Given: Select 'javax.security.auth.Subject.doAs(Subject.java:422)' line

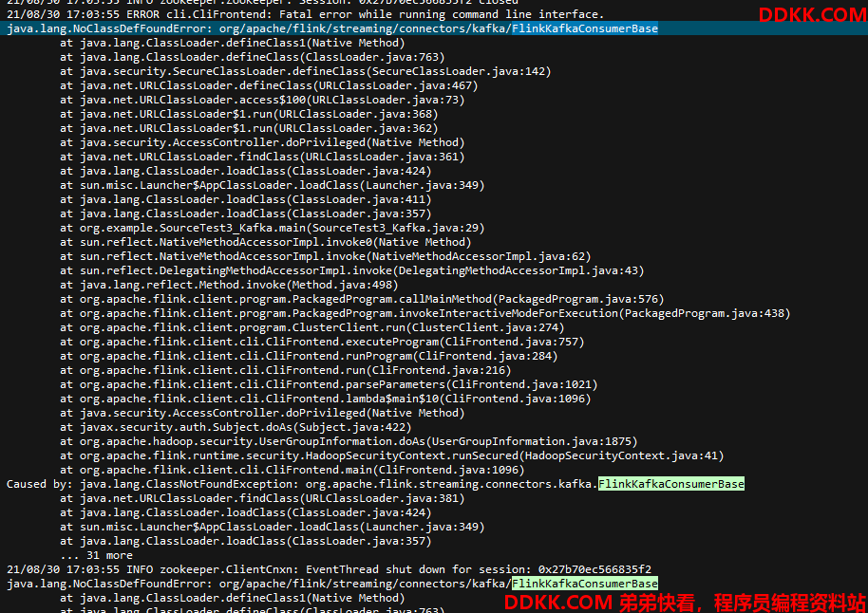Looking at the screenshot, I should pyautogui.click(x=236, y=428).
